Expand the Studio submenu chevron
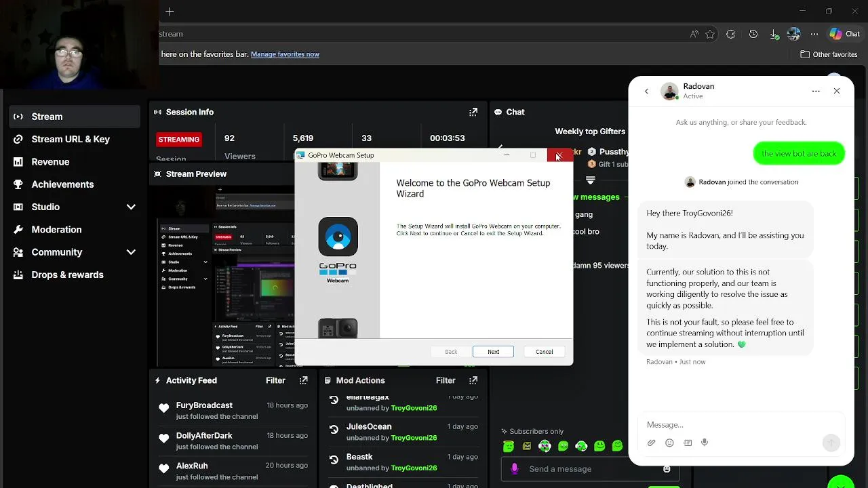The height and width of the screenshot is (488, 868). tap(131, 207)
